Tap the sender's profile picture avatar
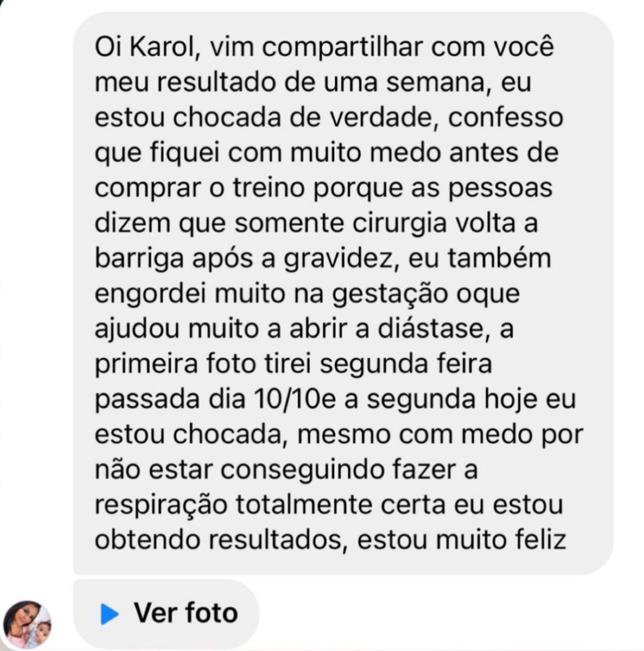This screenshot has width=644, height=651. click(28, 624)
